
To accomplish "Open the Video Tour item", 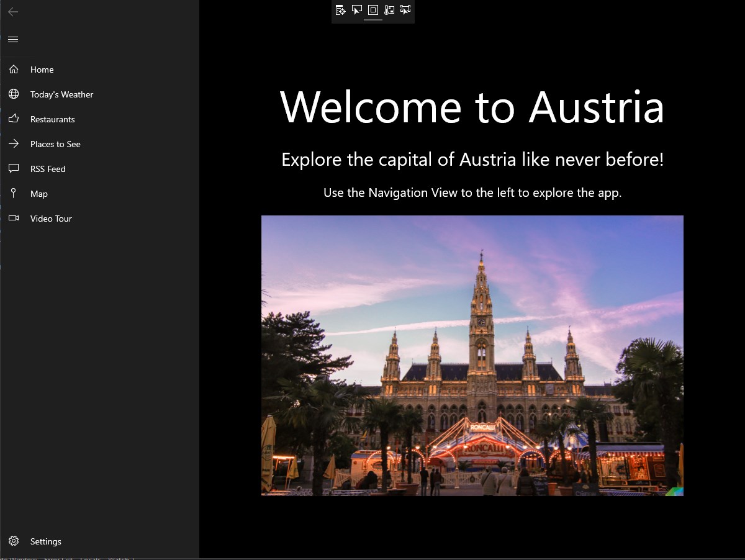I will (x=99, y=219).
